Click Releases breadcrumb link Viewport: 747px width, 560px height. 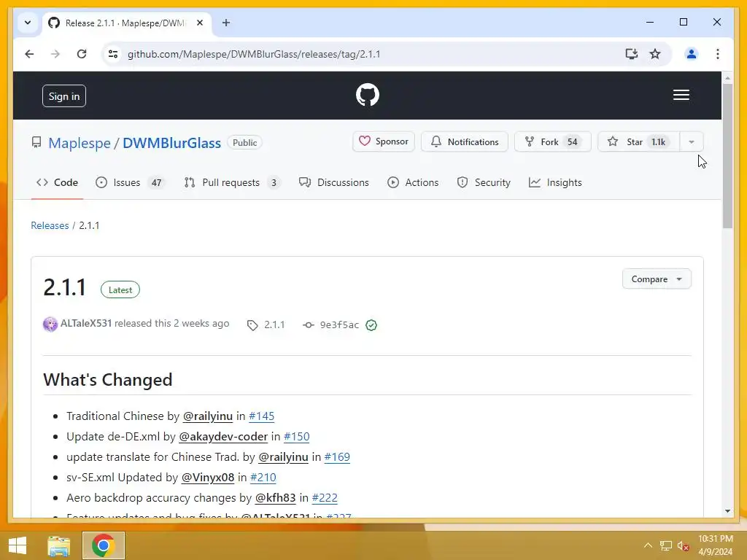coord(50,225)
